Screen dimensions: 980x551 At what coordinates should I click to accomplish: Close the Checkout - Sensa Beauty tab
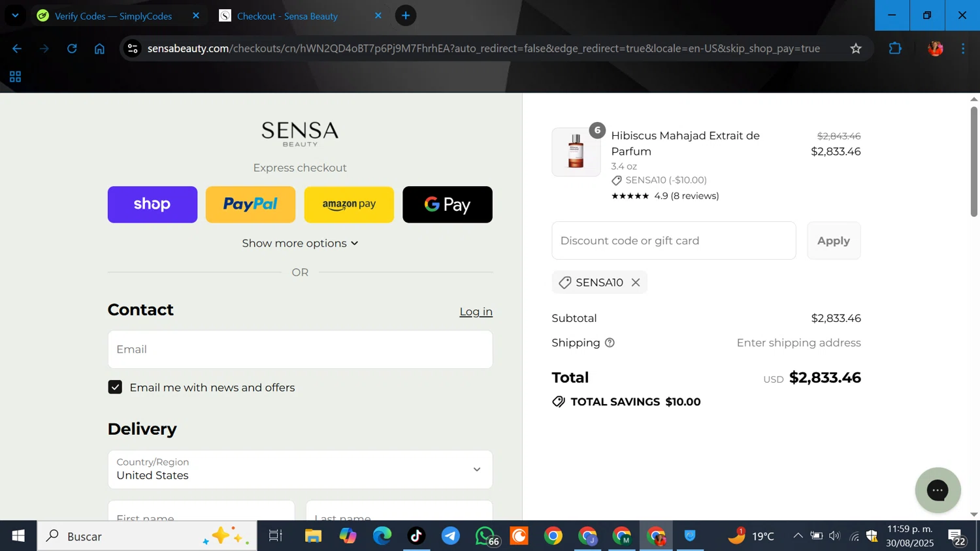click(x=378, y=16)
